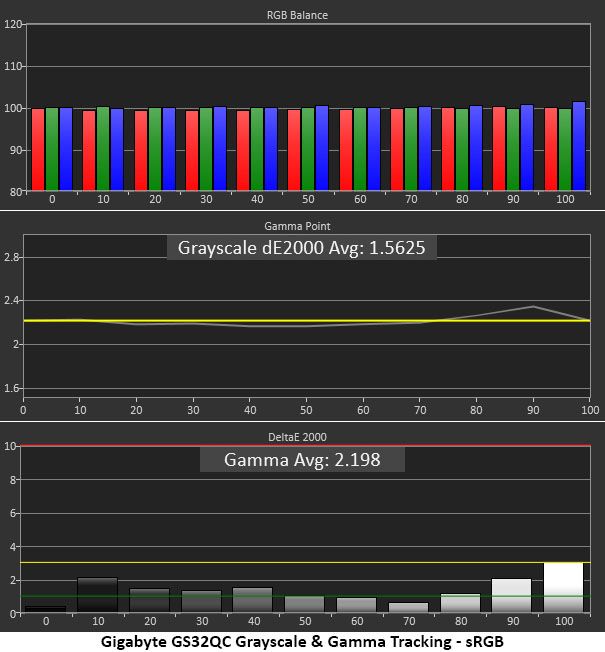605x652 pixels.
Task: Click the DeltaE bar at 20
Action: click(149, 600)
